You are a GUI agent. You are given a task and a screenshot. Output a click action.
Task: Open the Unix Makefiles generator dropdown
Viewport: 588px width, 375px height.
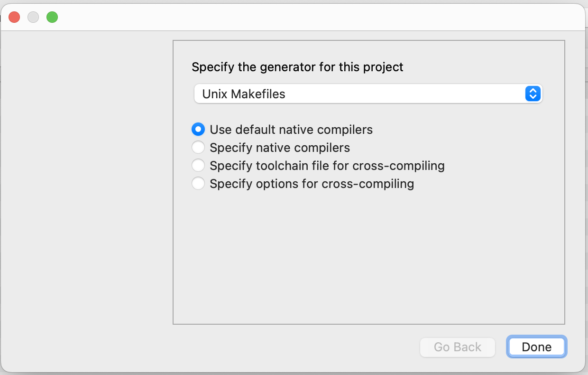tap(367, 94)
